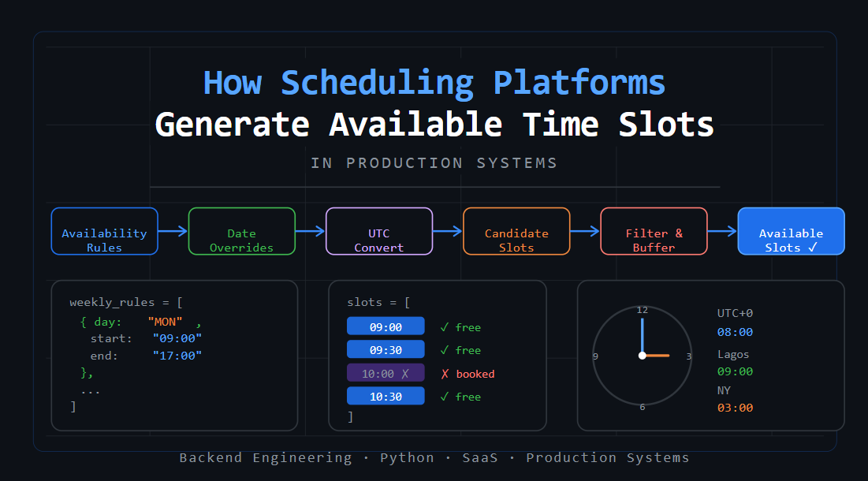The height and width of the screenshot is (481, 868).
Task: Select the 09:00 slot chip
Action: (x=386, y=326)
